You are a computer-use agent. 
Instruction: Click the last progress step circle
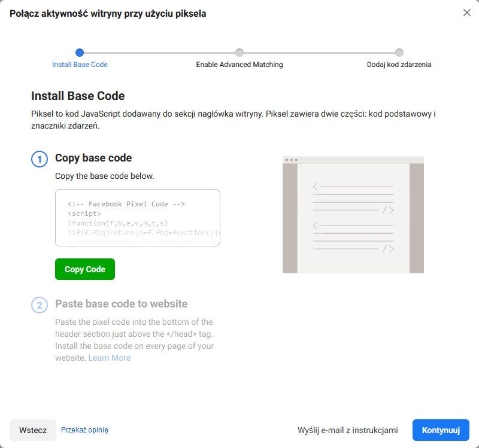click(x=399, y=53)
